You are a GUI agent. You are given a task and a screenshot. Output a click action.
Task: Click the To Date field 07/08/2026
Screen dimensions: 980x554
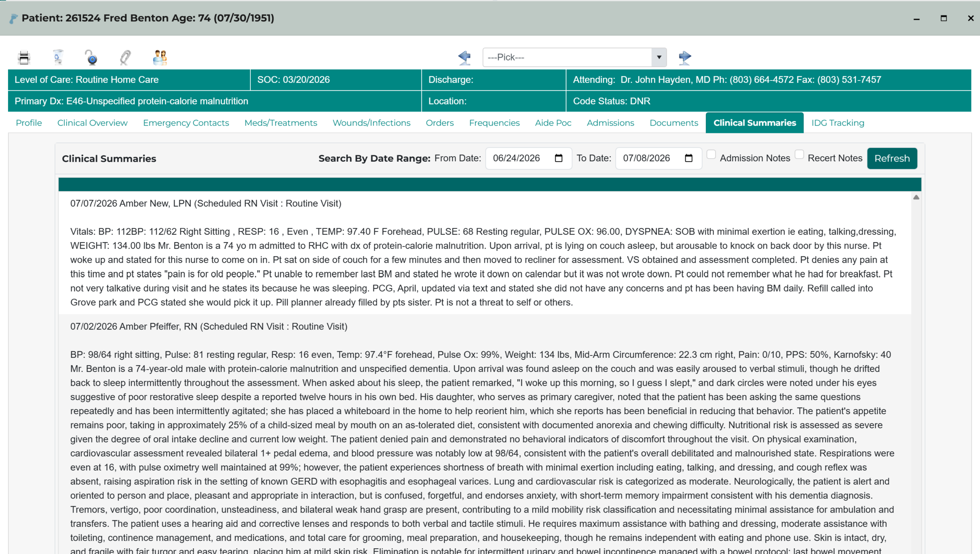pos(659,158)
